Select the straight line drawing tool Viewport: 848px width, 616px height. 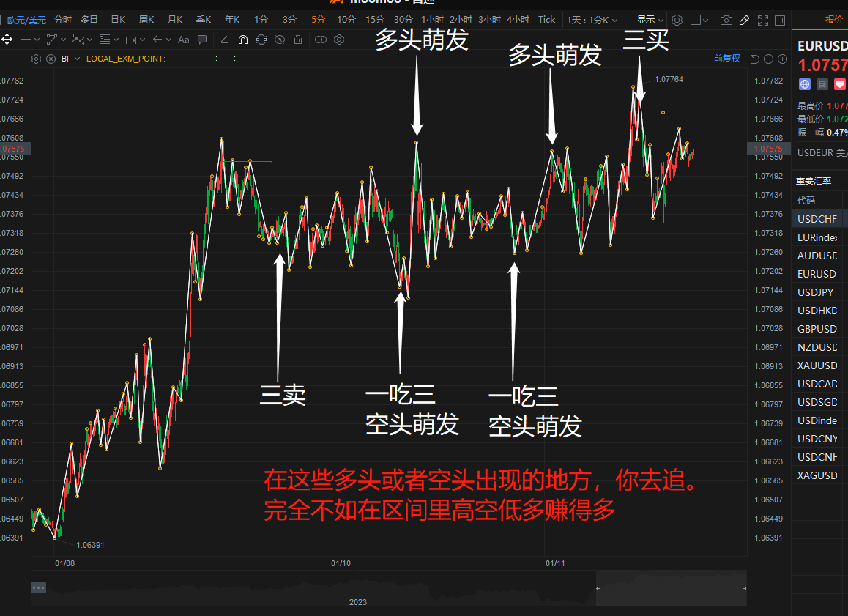(x=26, y=40)
